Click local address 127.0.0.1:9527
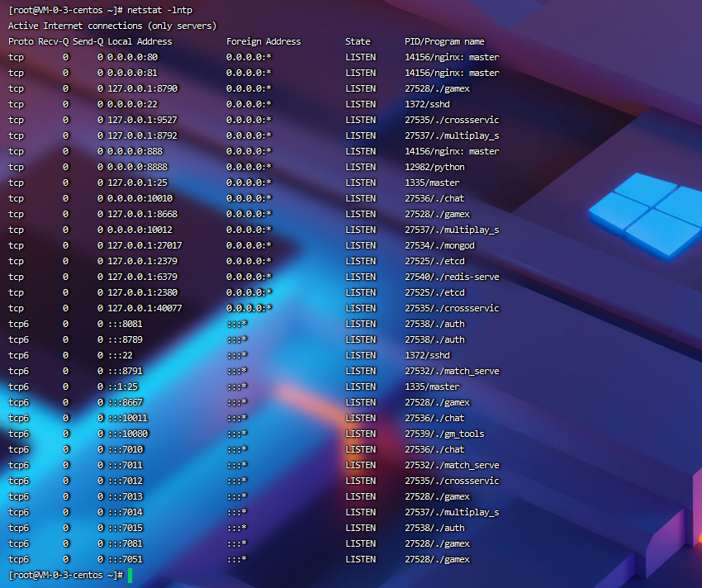The image size is (702, 588). click(142, 120)
